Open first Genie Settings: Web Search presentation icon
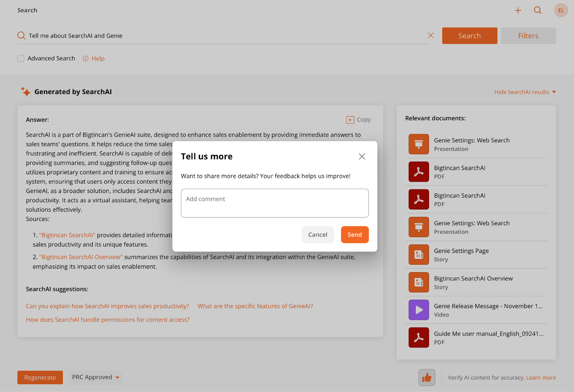 419,144
